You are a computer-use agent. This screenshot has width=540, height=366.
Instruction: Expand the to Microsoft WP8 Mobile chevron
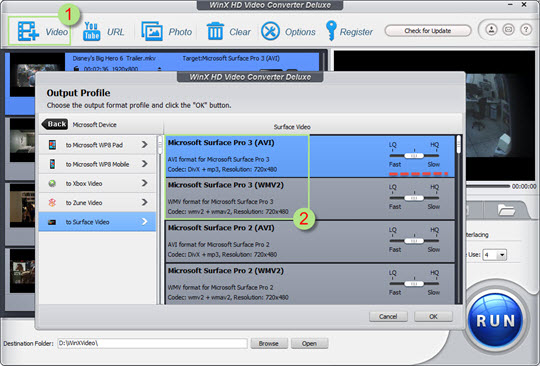pyautogui.click(x=145, y=164)
